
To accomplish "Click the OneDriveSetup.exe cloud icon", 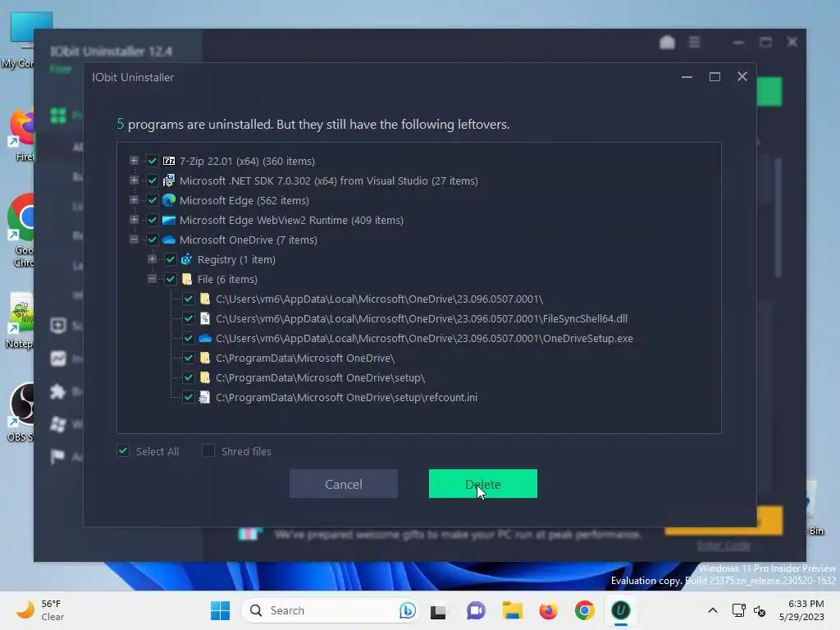I will (x=204, y=339).
